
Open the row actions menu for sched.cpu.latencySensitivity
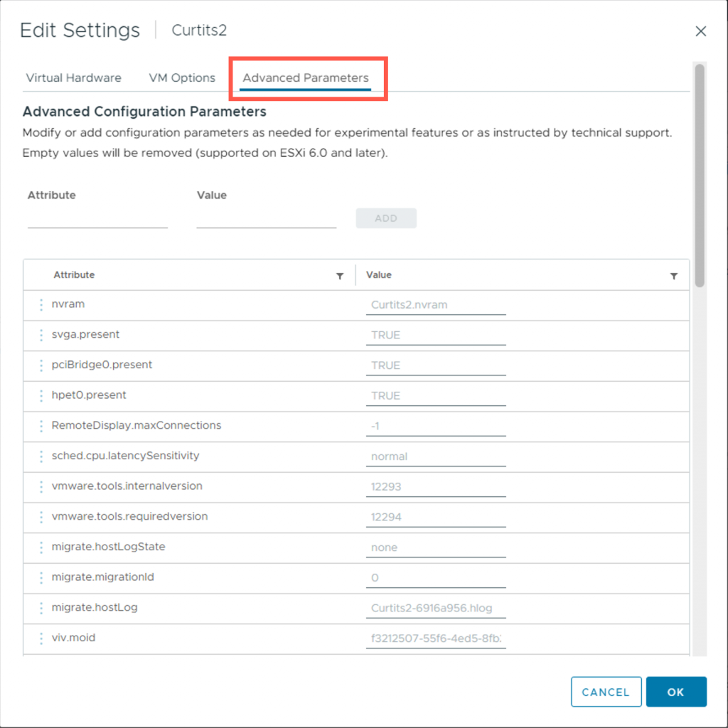click(41, 456)
